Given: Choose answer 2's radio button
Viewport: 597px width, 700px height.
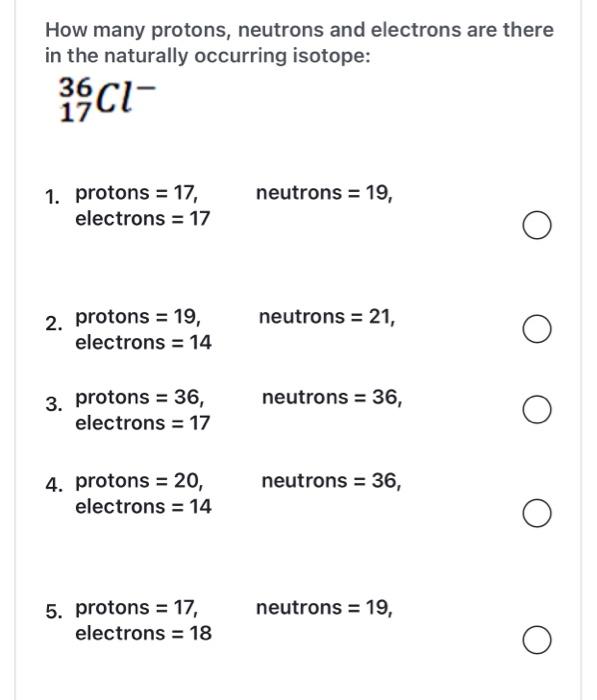Looking at the screenshot, I should click(x=536, y=329).
